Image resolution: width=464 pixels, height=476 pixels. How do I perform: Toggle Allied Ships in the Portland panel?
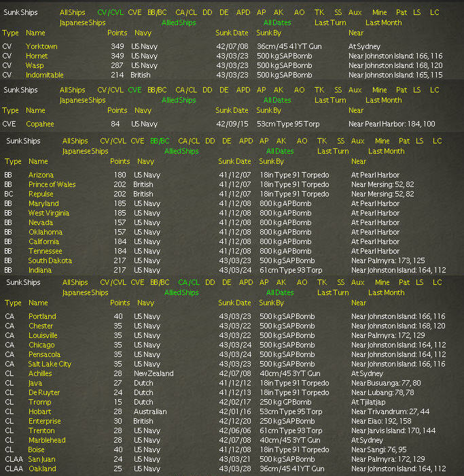click(x=181, y=292)
